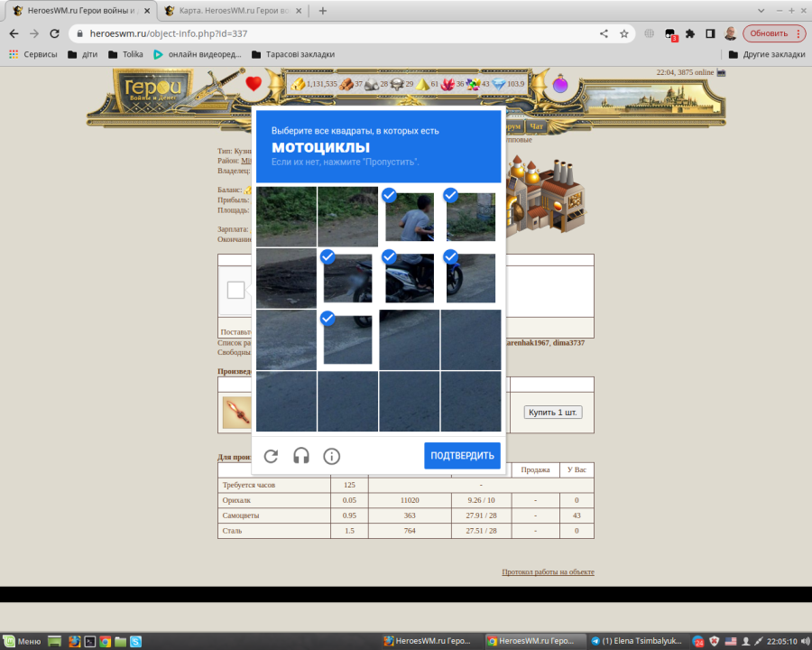Switch to first HeroesWM.ru taskbar window
This screenshot has width=812, height=650.
[428, 641]
